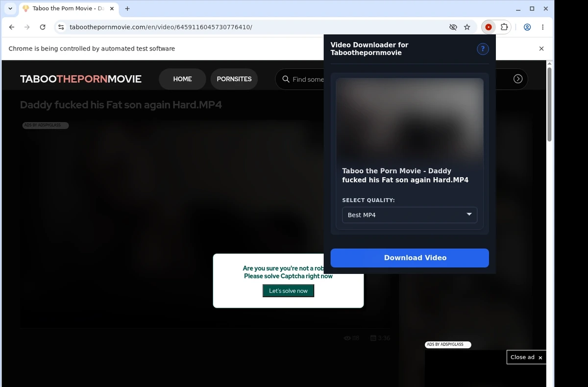This screenshot has width=588, height=387.
Task: Click the page scrollbar up arrow
Action: (549, 64)
